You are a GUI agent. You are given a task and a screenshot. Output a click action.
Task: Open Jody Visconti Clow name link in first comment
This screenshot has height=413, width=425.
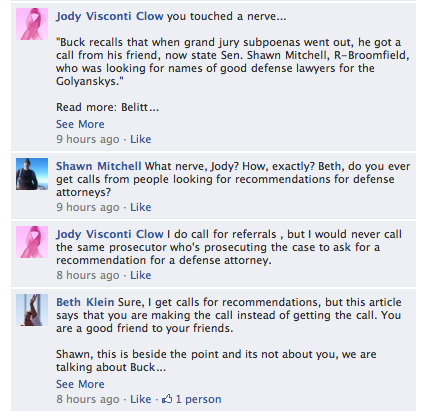pos(110,16)
